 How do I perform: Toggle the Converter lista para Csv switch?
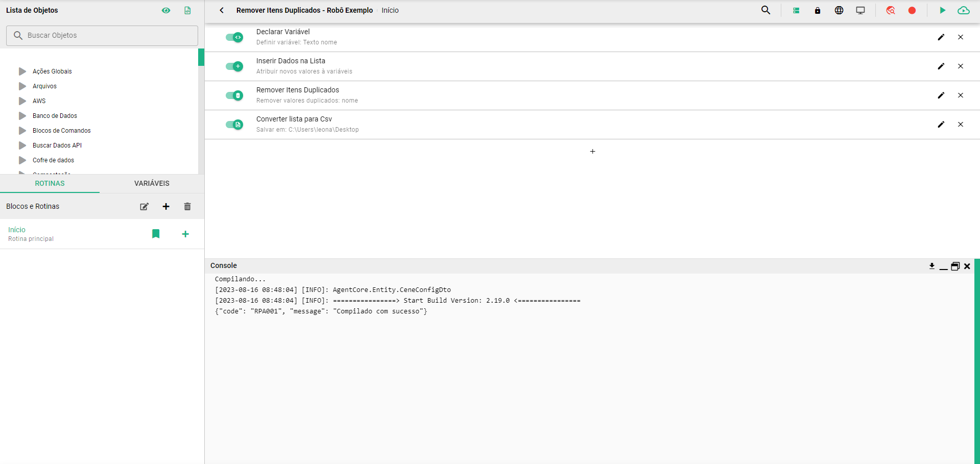pos(234,125)
